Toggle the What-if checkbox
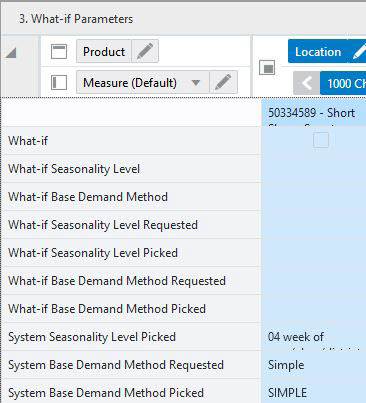 coord(321,140)
